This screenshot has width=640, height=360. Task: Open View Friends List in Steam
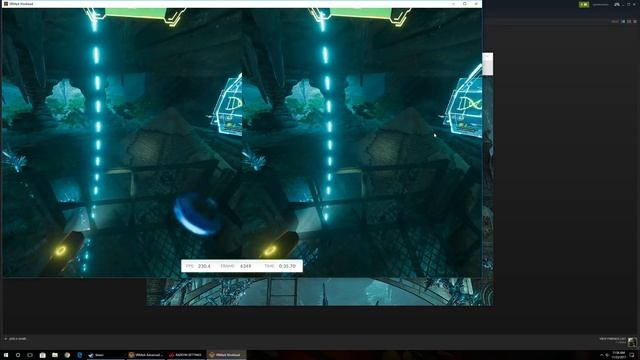point(612,339)
